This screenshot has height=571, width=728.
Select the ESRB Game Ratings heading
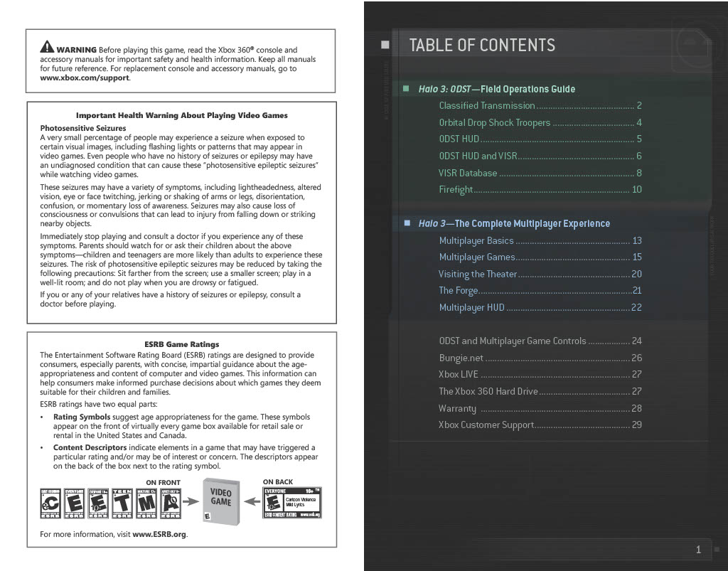181,344
